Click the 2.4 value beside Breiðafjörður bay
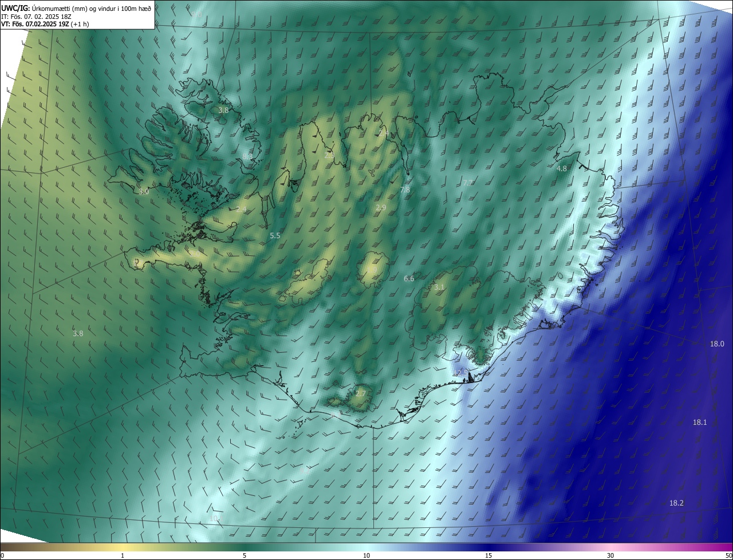Image resolution: width=733 pixels, height=560 pixels. pyautogui.click(x=241, y=210)
